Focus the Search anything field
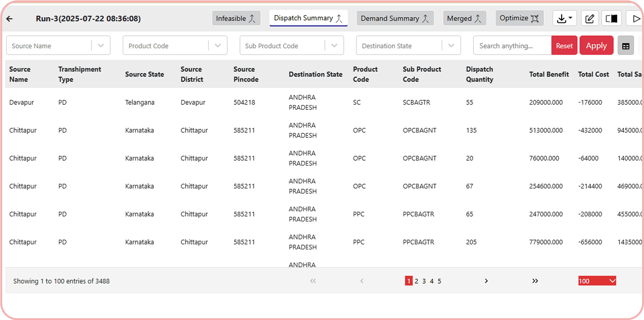 point(512,46)
